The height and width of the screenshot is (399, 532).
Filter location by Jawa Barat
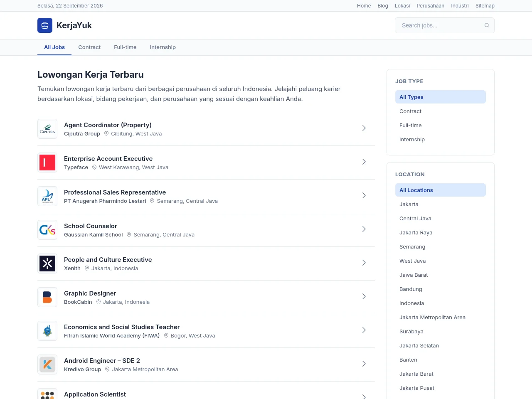point(441,275)
